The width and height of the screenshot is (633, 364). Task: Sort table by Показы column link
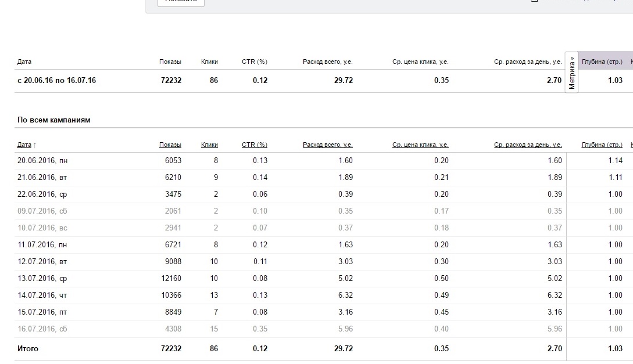click(x=170, y=145)
